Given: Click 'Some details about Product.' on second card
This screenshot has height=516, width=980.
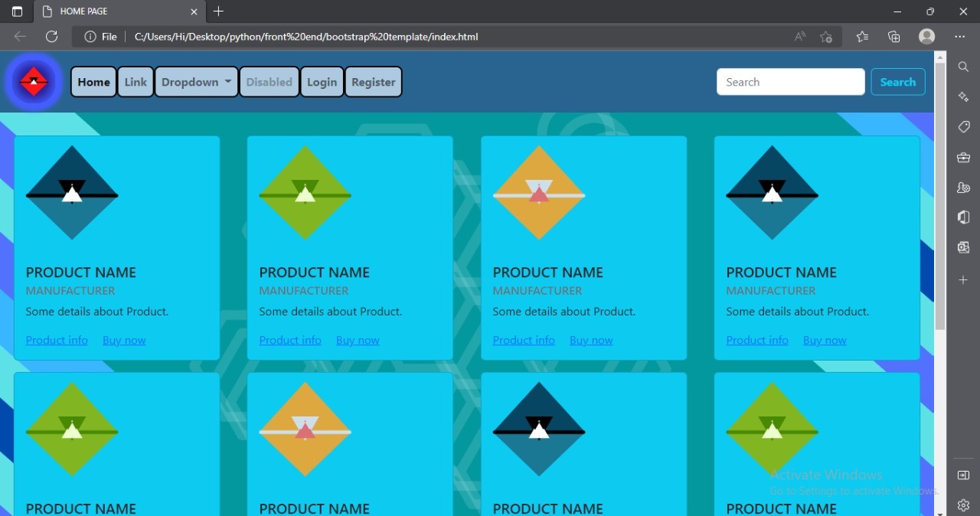Looking at the screenshot, I should 331,312.
